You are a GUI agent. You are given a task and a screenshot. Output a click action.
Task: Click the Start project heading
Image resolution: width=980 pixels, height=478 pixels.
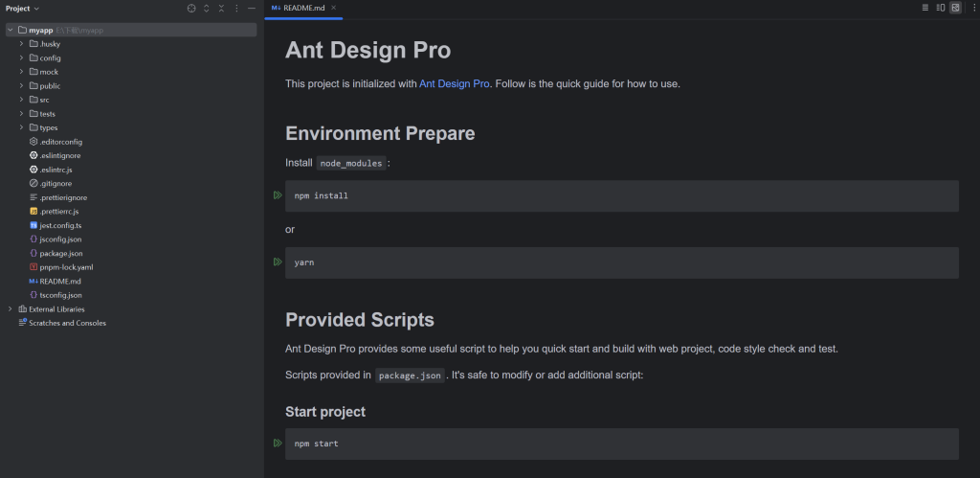click(325, 412)
